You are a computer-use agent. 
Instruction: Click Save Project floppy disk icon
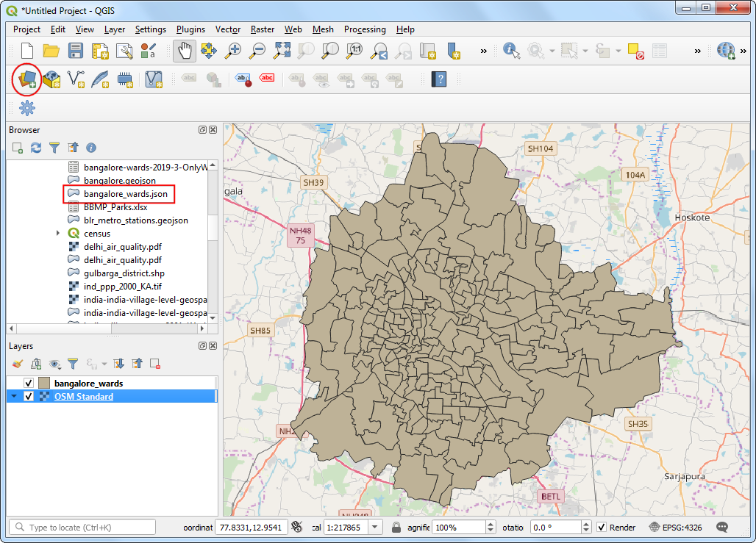76,51
